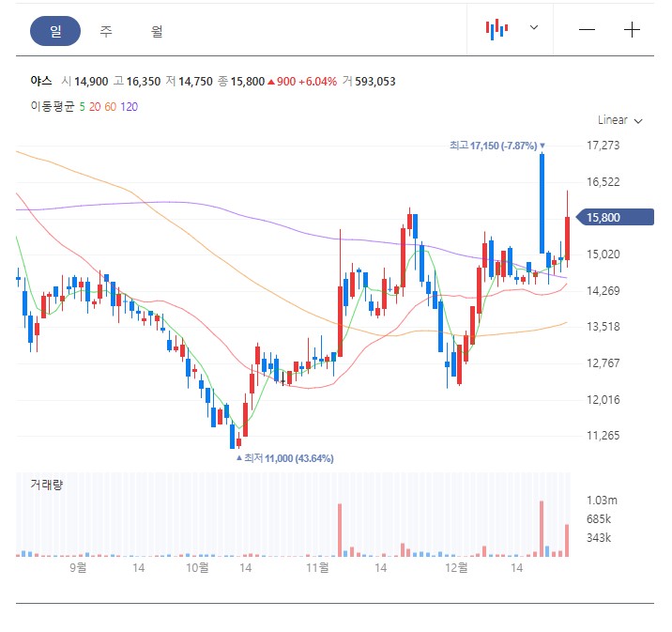Select the 일 (daily) chart tab
Image resolution: width=672 pixels, height=632 pixels.
point(55,31)
